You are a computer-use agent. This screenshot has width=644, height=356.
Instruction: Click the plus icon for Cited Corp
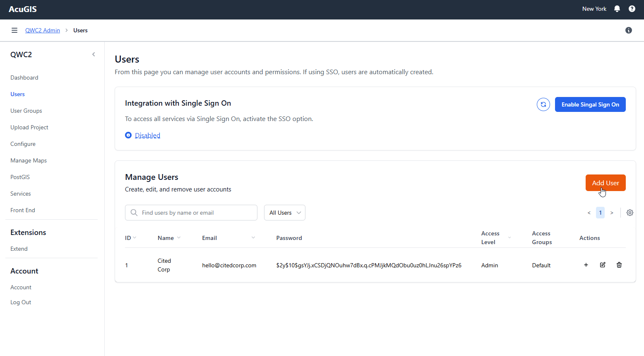(586, 265)
